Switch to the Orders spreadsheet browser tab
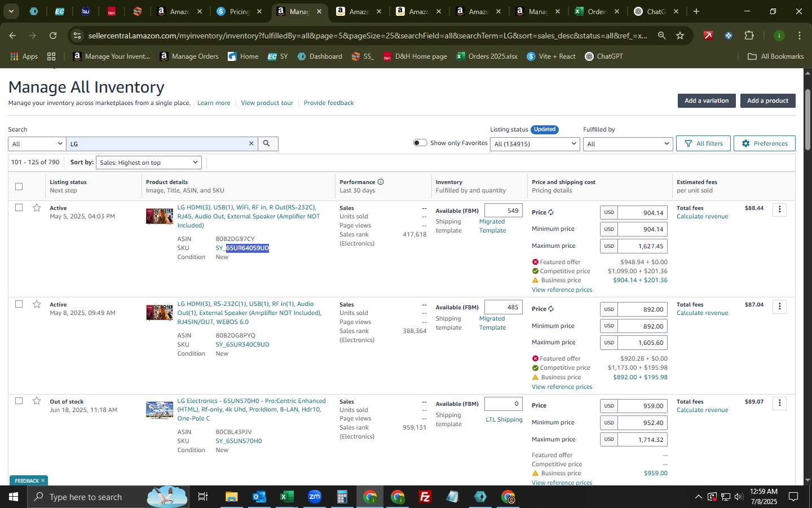Screen dimensions: 812x508 [x=597, y=11]
